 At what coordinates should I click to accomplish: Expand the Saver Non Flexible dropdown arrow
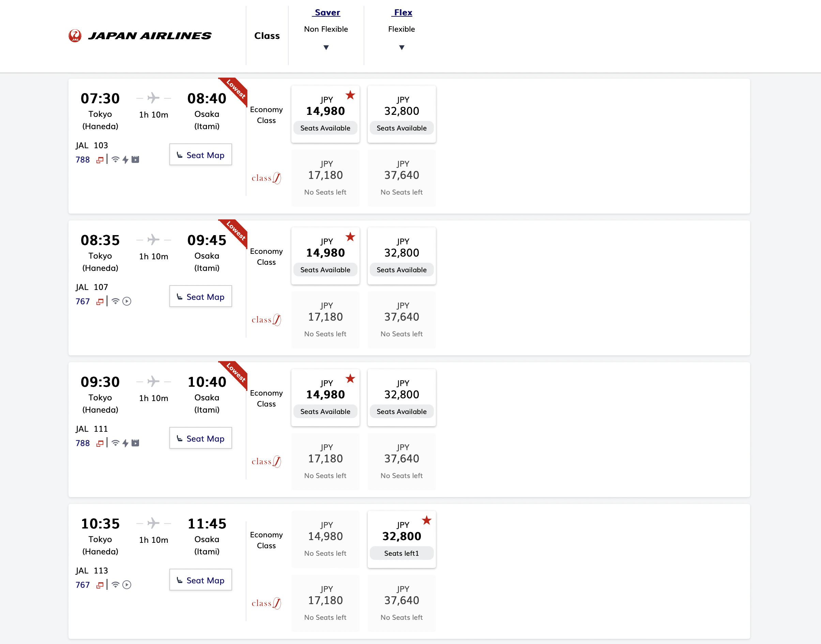(326, 47)
